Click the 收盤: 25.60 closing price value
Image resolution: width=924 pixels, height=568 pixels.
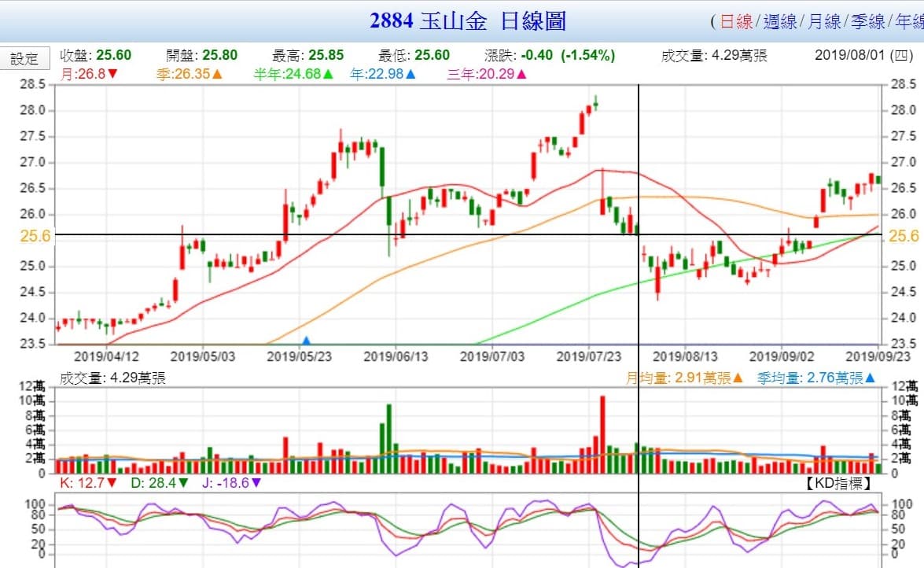95,55
